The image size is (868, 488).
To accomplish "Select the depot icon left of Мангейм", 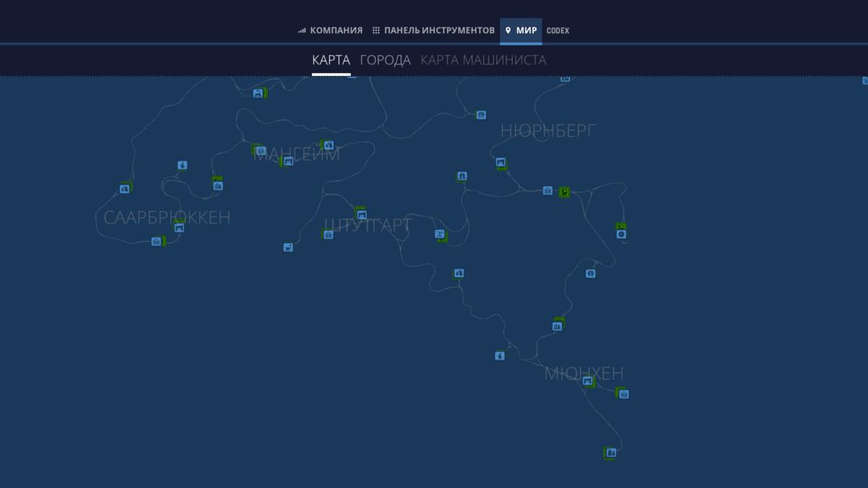I will [x=261, y=151].
